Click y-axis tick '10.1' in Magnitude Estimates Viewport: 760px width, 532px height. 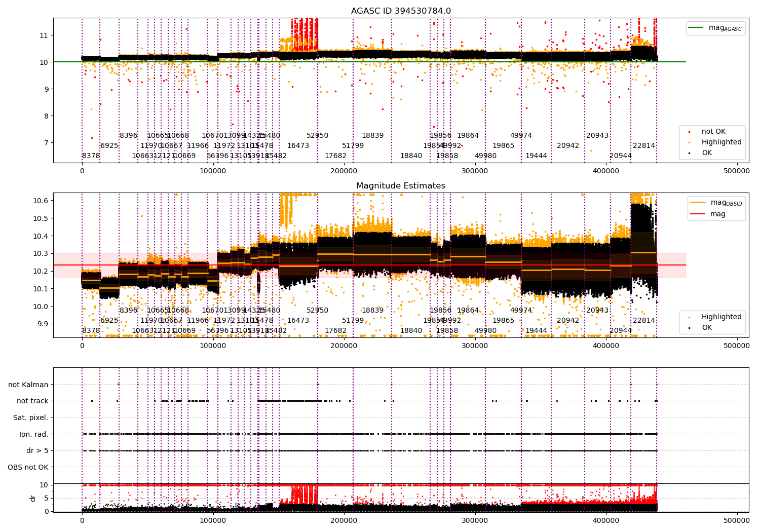click(42, 289)
